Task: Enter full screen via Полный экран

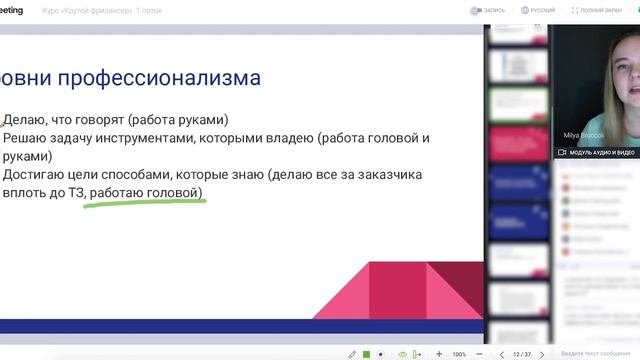Action: pyautogui.click(x=596, y=10)
